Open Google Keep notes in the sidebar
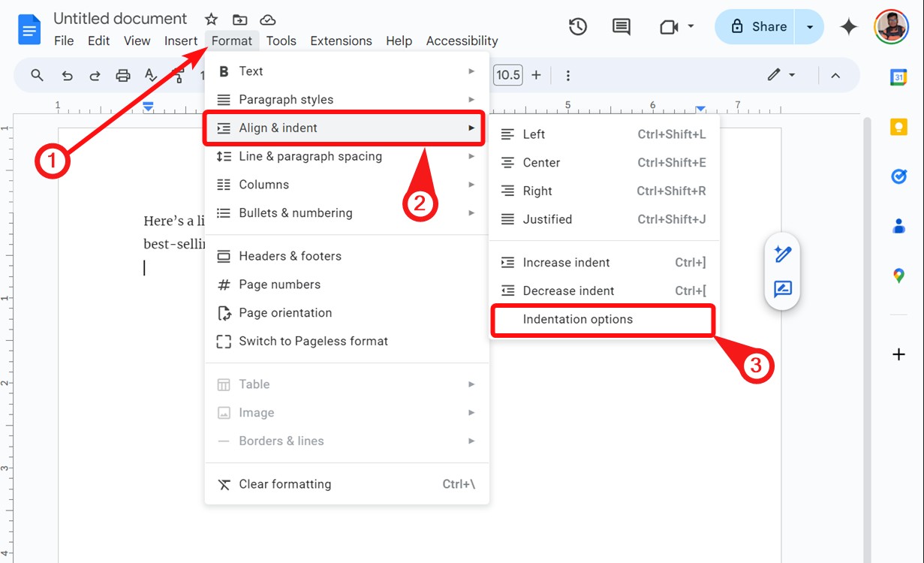 pos(899,126)
